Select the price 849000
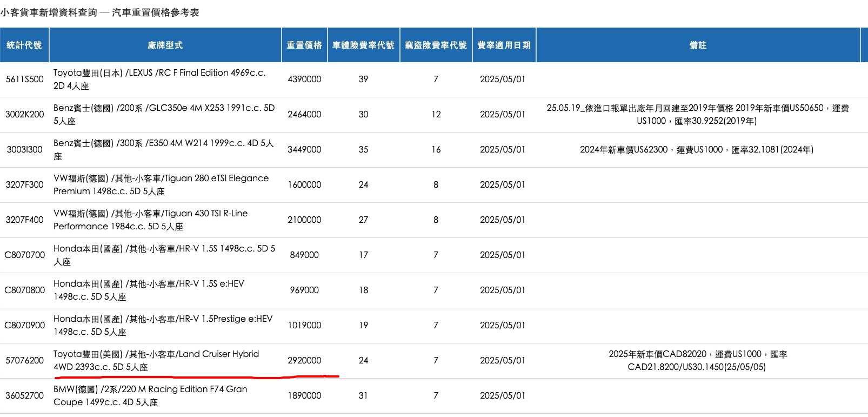The height and width of the screenshot is (417, 868). point(304,255)
